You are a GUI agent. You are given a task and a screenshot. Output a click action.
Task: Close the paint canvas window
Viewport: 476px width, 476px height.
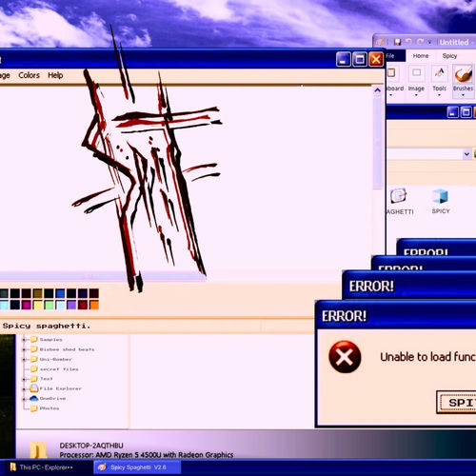pyautogui.click(x=376, y=59)
